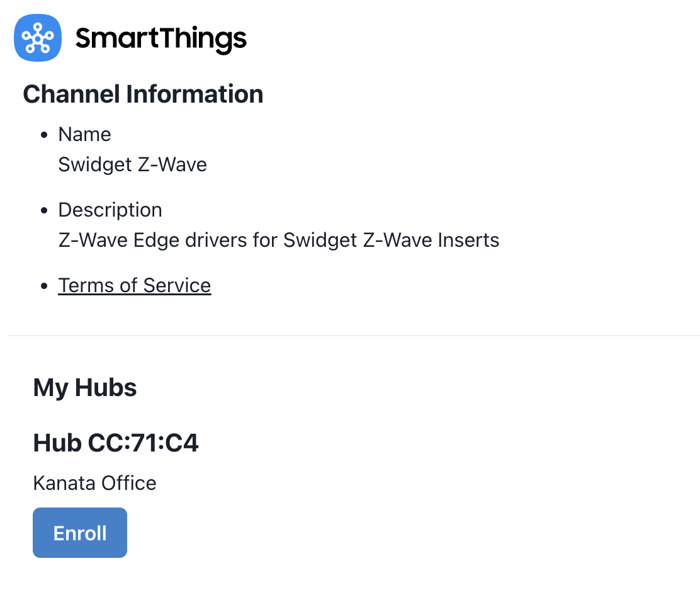This screenshot has width=700, height=607.
Task: Click the bullet beside Name
Action: point(44,135)
